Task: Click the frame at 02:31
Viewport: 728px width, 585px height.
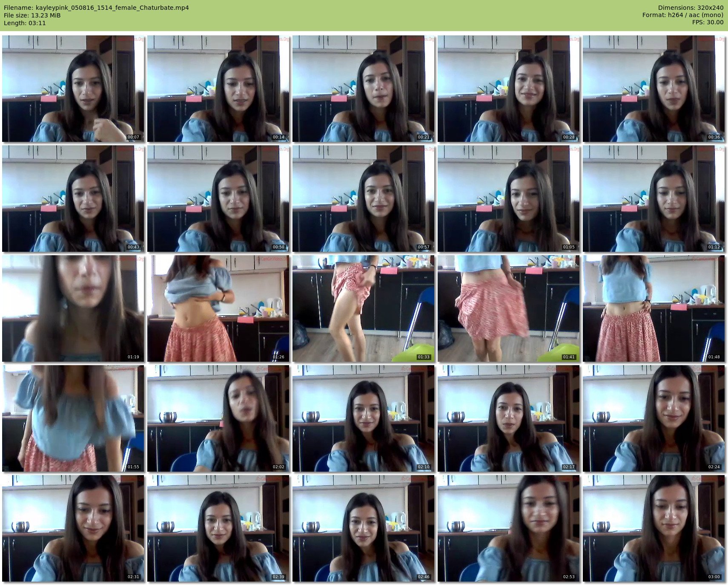Action: click(x=73, y=528)
